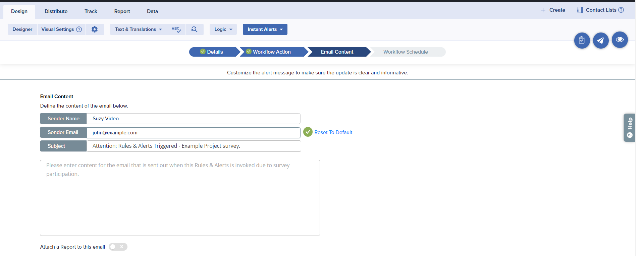
Task: Switch to the Distribute tab
Action: pyautogui.click(x=56, y=11)
